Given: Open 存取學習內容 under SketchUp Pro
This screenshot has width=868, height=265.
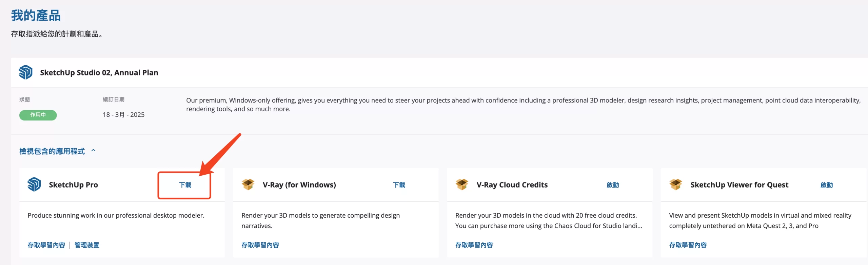Looking at the screenshot, I should coord(46,245).
